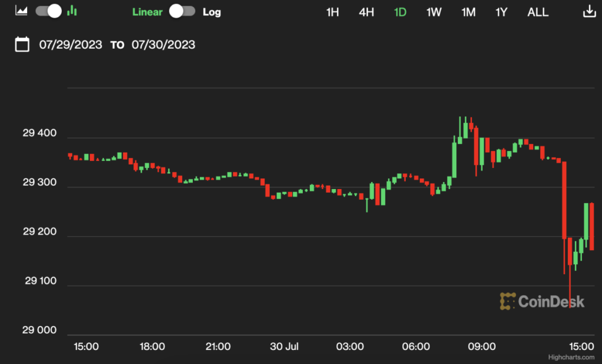
Task: Click the CoinDesk logo
Action: click(542, 301)
